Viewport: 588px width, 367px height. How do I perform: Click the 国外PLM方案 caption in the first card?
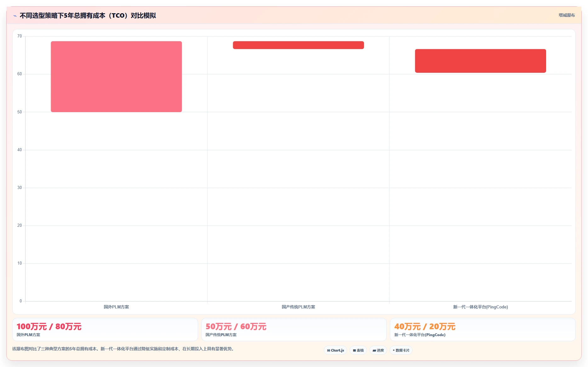click(28, 335)
